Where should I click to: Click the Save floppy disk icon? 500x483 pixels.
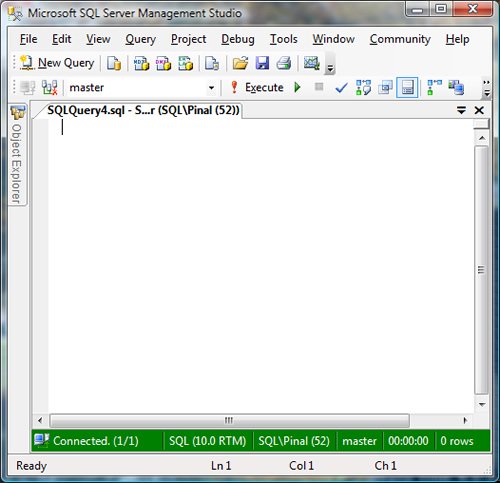262,63
